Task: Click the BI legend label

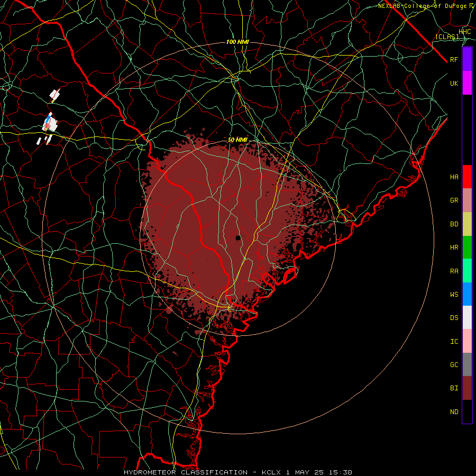Action: 454,388
